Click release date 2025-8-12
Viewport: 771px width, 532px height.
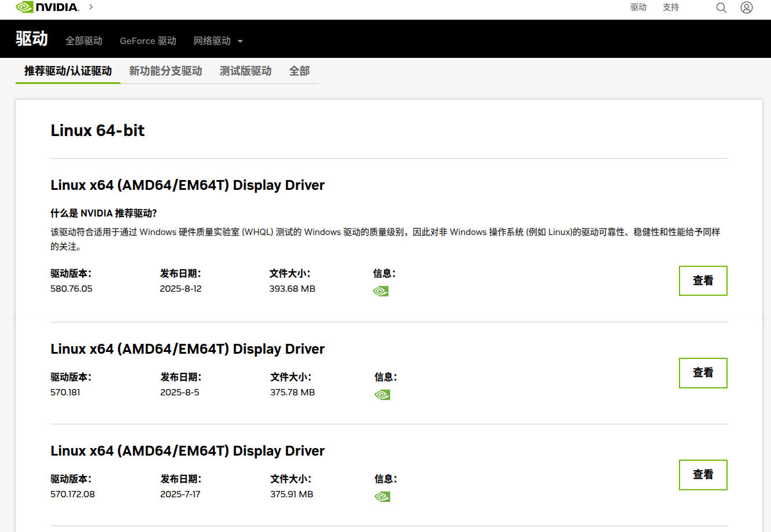click(181, 288)
